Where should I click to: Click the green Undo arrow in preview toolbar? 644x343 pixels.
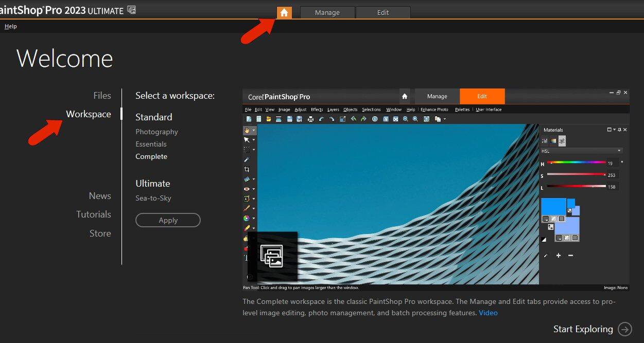[x=354, y=119]
